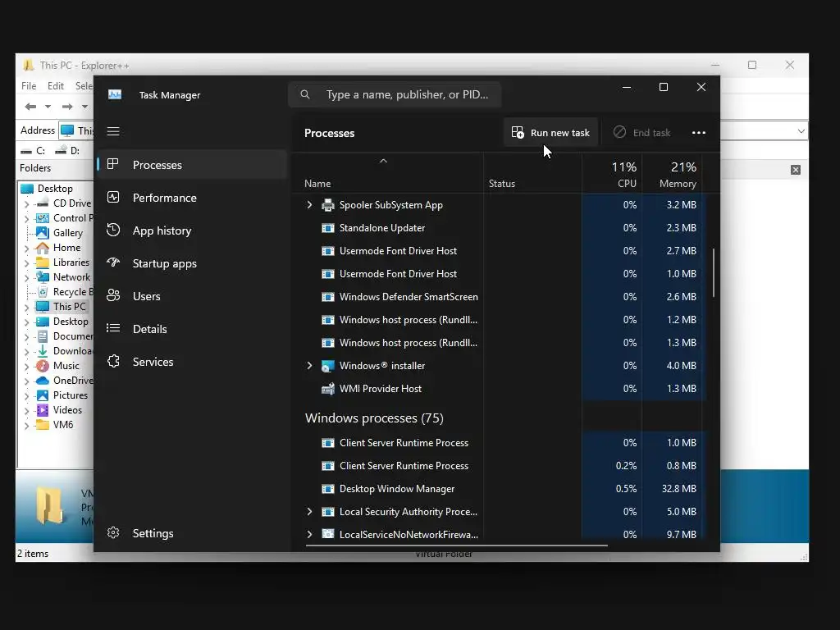Click the Run new task button
840x630 pixels.
tap(550, 132)
